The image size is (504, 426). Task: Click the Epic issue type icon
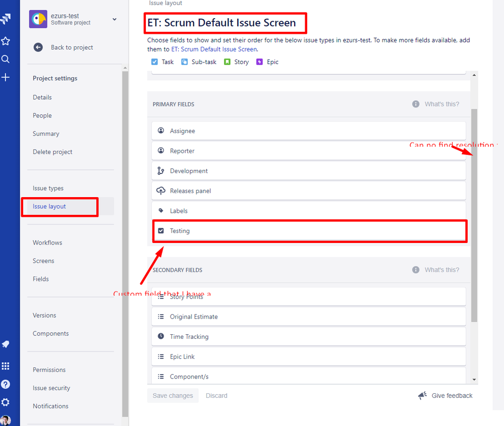pos(259,62)
